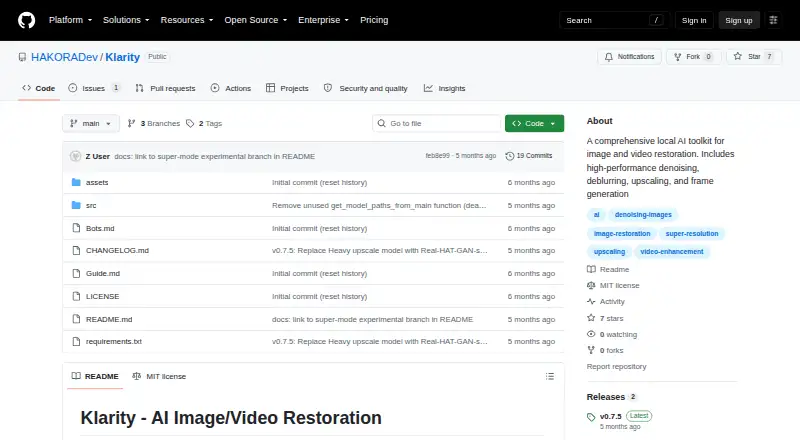Image resolution: width=800 pixels, height=440 pixels.
Task: Switch to the Issues tab
Action: coord(94,88)
